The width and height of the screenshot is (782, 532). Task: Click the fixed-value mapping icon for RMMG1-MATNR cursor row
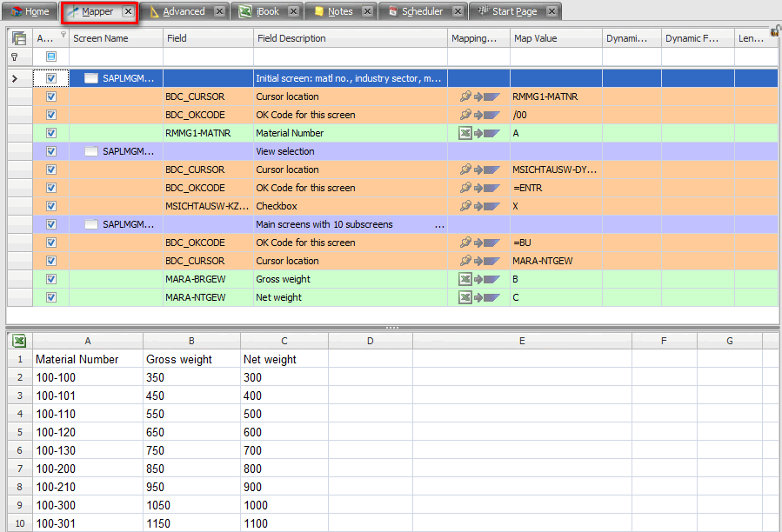coord(466,96)
